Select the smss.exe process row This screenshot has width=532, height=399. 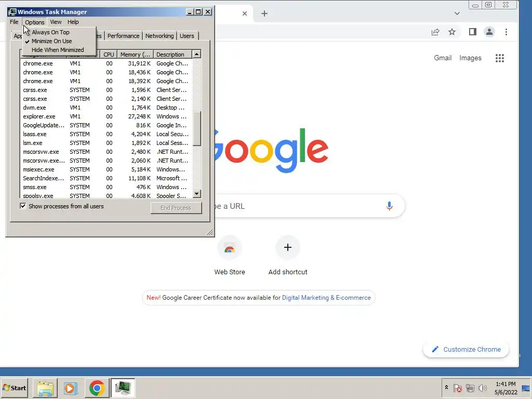tap(106, 187)
